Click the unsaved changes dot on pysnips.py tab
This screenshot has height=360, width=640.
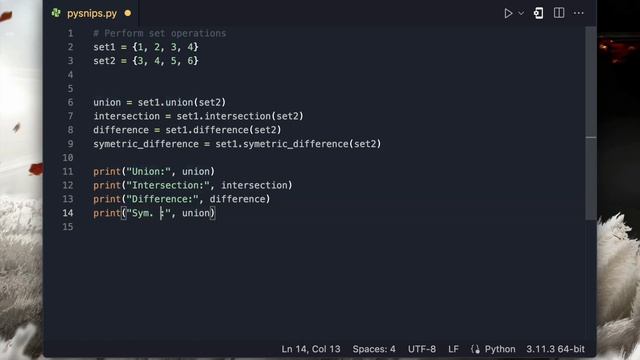(128, 13)
